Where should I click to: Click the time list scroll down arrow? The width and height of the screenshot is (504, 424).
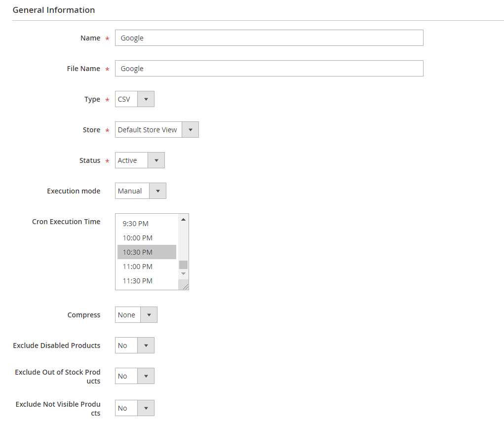click(x=183, y=273)
